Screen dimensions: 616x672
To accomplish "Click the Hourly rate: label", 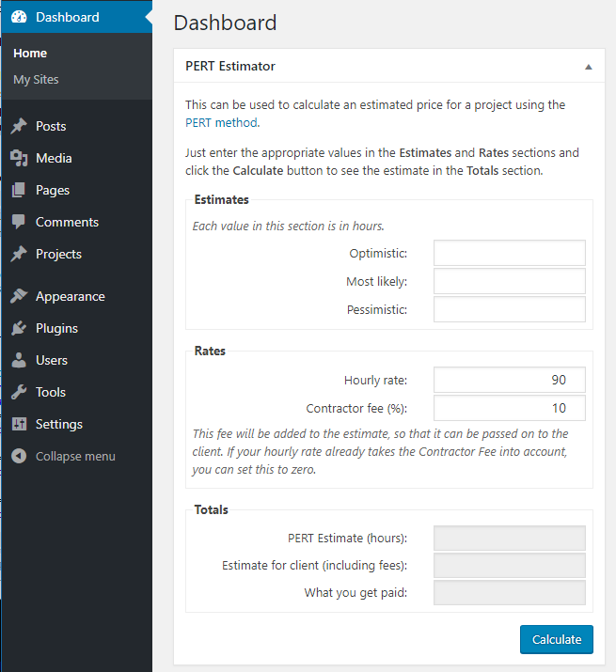I will pyautogui.click(x=376, y=380).
